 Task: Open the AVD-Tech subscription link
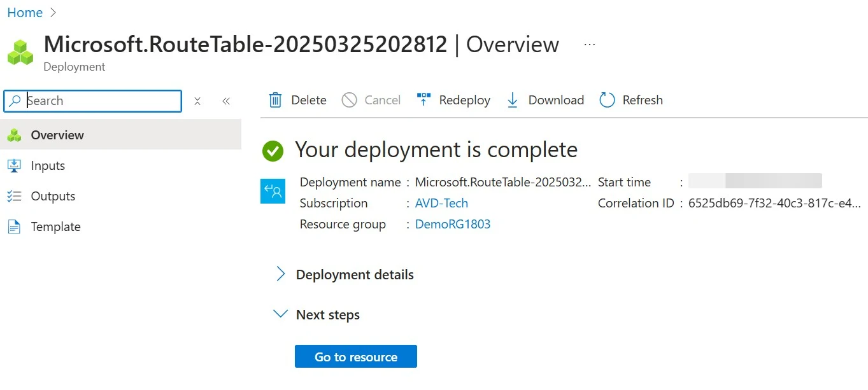pyautogui.click(x=441, y=203)
